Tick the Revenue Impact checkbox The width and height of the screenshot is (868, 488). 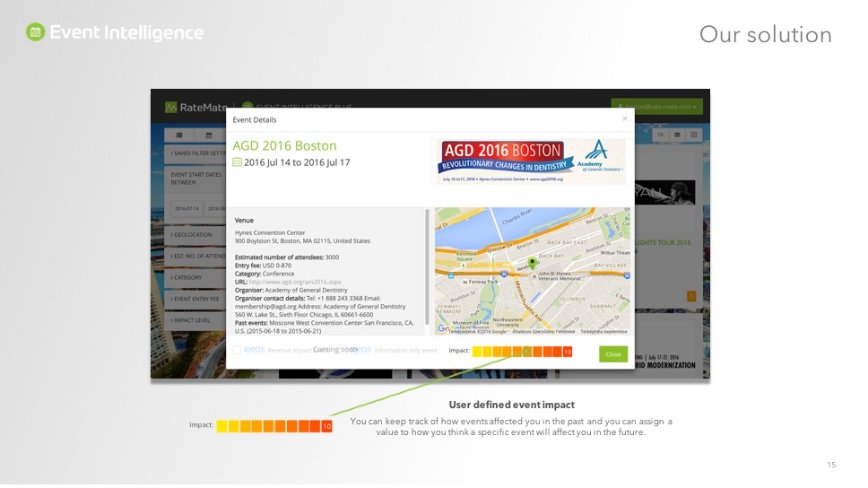click(237, 350)
